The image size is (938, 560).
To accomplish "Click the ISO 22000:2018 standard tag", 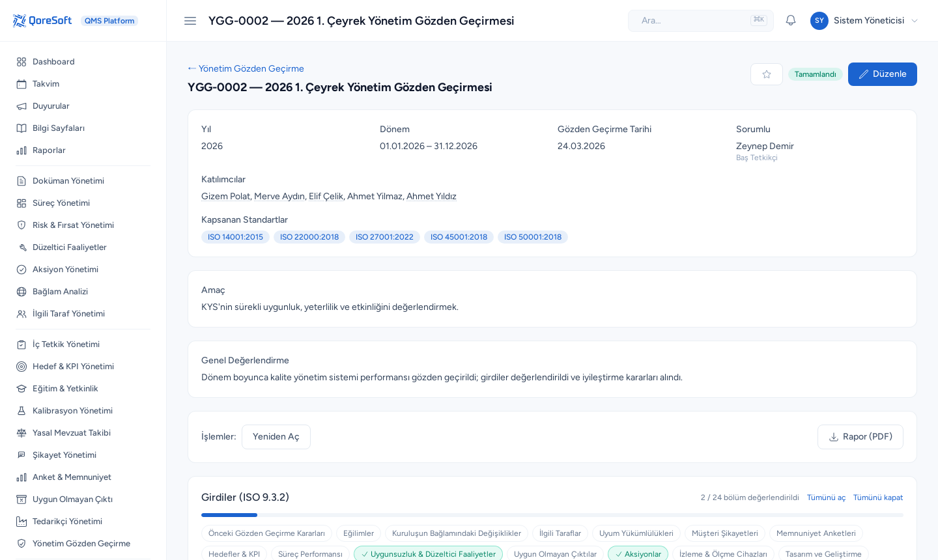I will click(309, 237).
